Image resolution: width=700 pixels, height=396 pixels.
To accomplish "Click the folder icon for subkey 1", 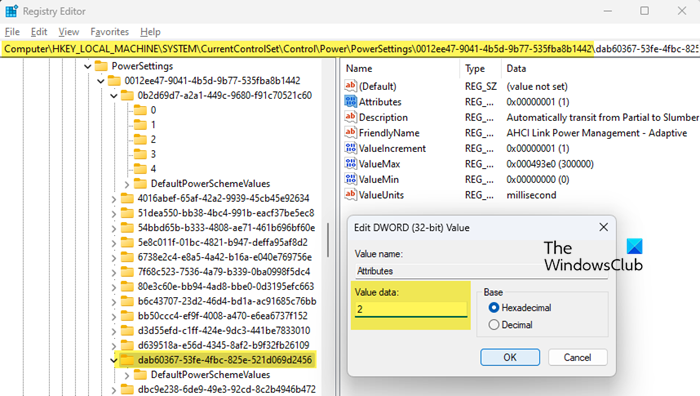I will (140, 125).
